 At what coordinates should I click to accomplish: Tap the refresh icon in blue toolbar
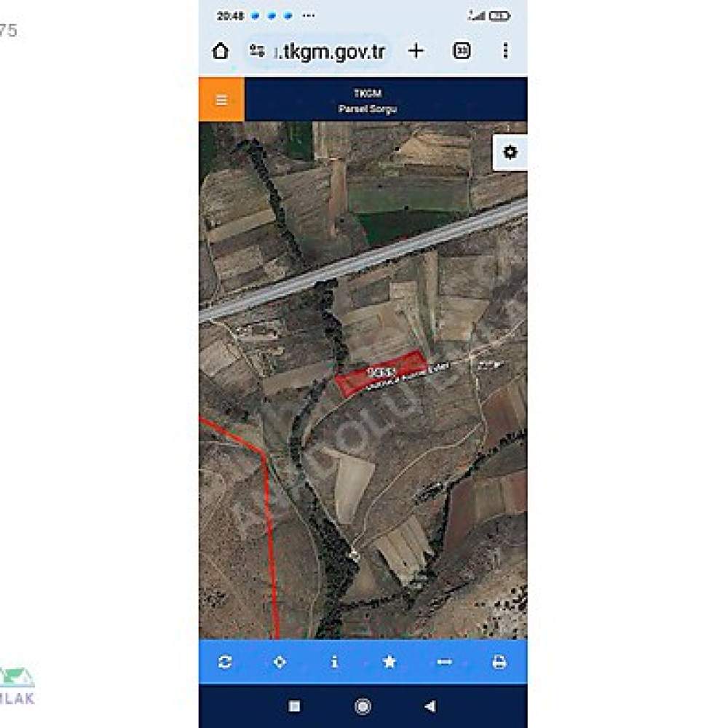point(225,662)
